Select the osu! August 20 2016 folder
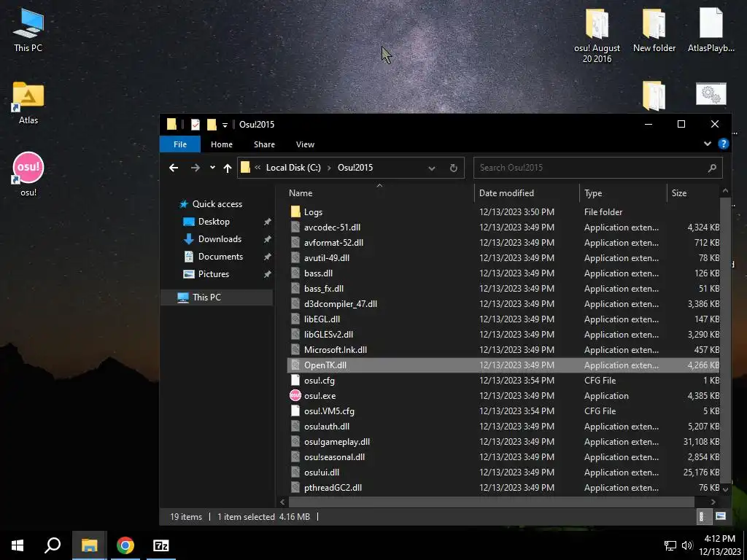 coord(597,36)
